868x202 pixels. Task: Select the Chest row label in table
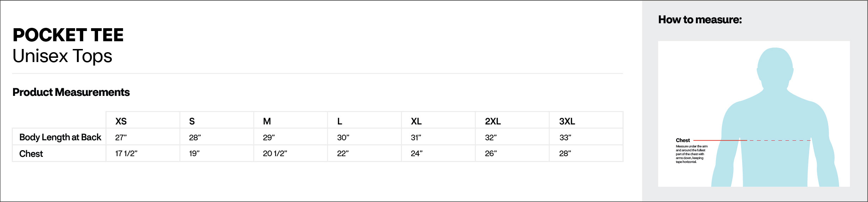point(31,154)
